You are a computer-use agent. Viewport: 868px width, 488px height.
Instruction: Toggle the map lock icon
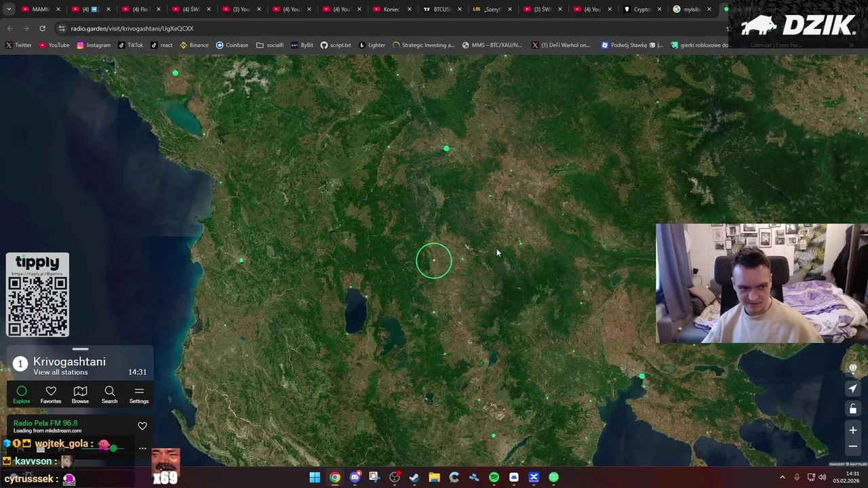coord(853,409)
